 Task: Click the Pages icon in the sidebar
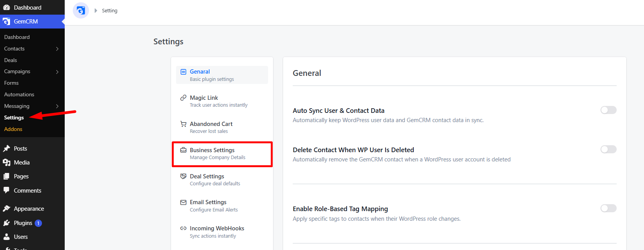tap(7, 176)
